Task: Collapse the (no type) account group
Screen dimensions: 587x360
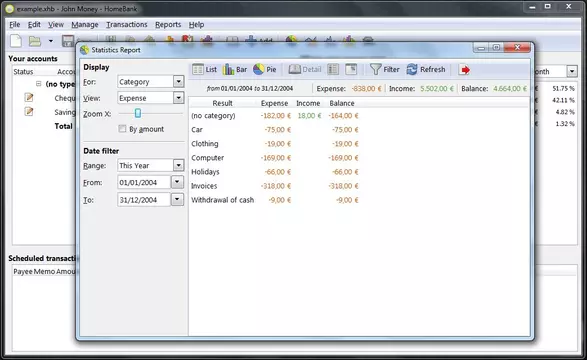Action: pos(39,83)
